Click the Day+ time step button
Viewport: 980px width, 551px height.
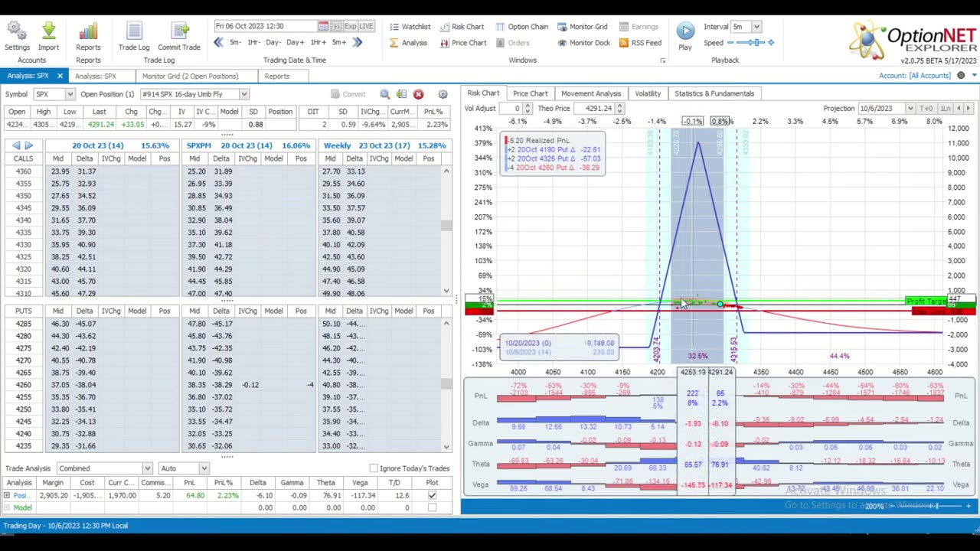(x=295, y=42)
